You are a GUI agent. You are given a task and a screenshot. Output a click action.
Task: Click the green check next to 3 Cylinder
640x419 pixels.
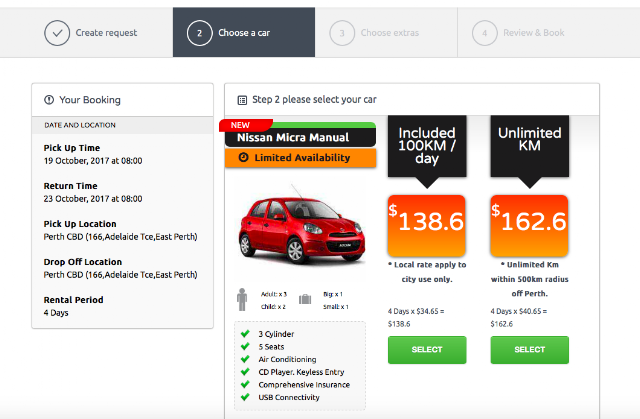pyautogui.click(x=245, y=334)
